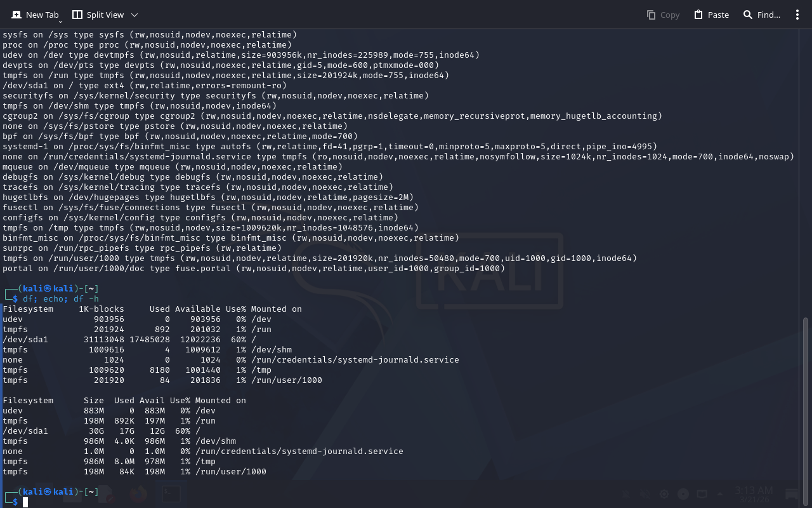Image resolution: width=812 pixels, height=508 pixels.
Task: Show hidden system tray icons arrow
Action: click(720, 494)
